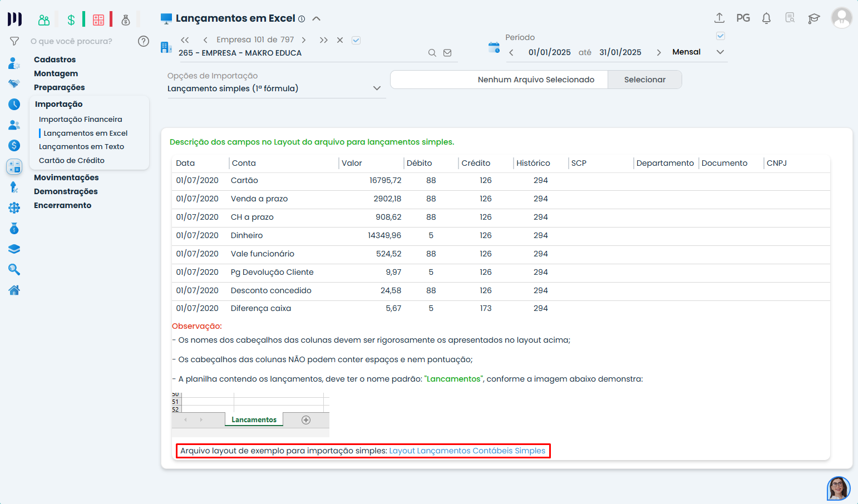The image size is (858, 504).
Task: Click the home icon in left sidebar
Action: (14, 290)
